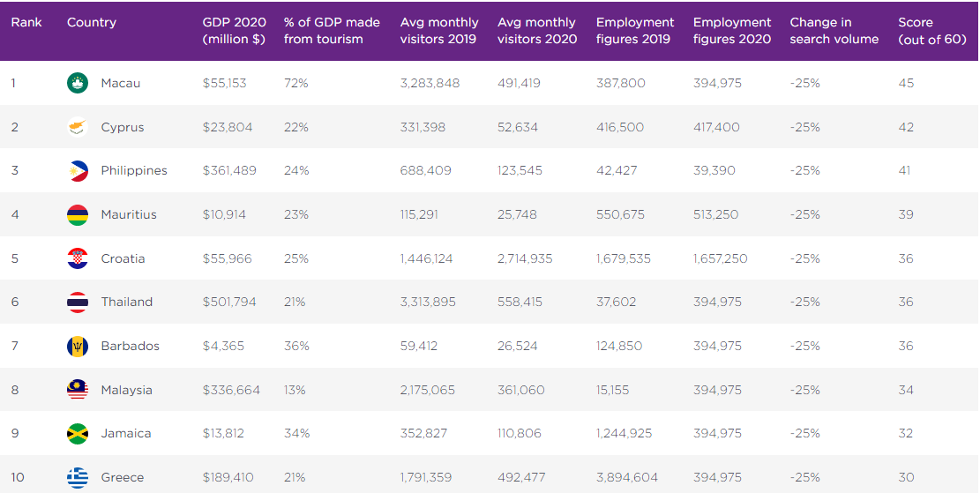Select the Change in search volume header
The height and width of the screenshot is (493, 980).
coord(834,30)
